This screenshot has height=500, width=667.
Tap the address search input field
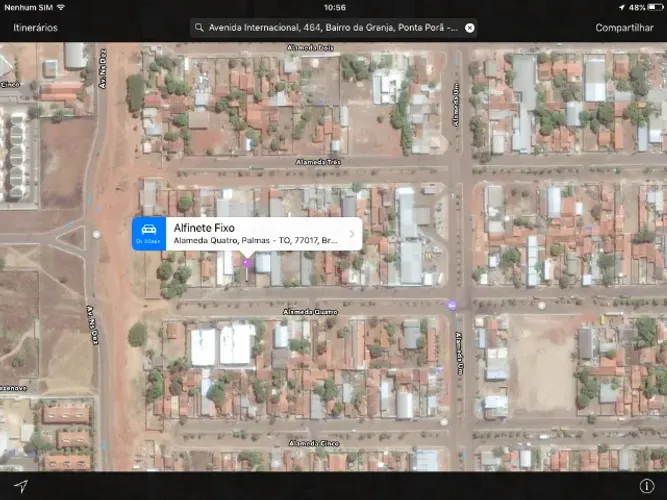click(334, 28)
